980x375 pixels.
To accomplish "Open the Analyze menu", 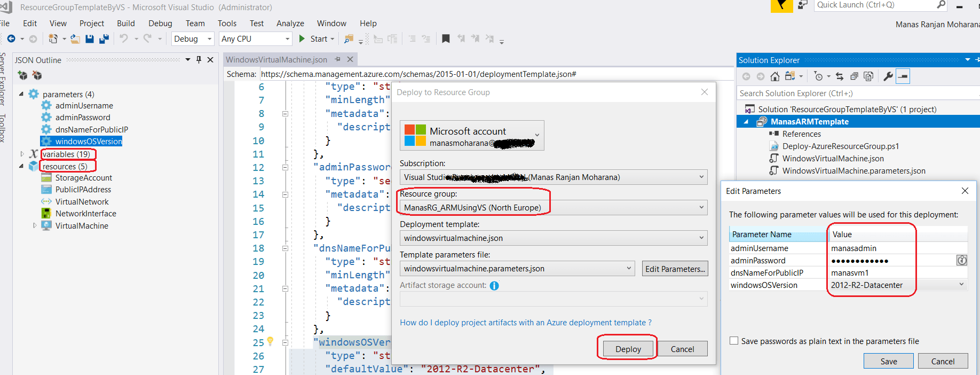I will [x=290, y=23].
